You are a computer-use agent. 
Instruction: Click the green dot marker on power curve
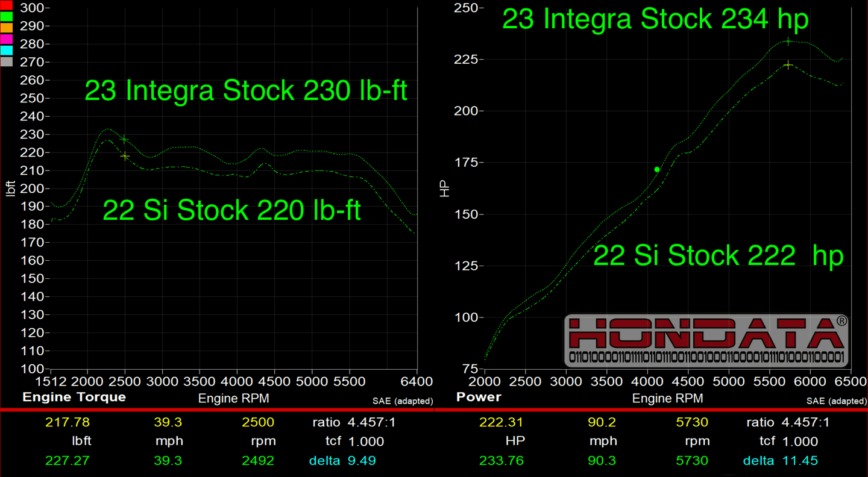coord(656,170)
